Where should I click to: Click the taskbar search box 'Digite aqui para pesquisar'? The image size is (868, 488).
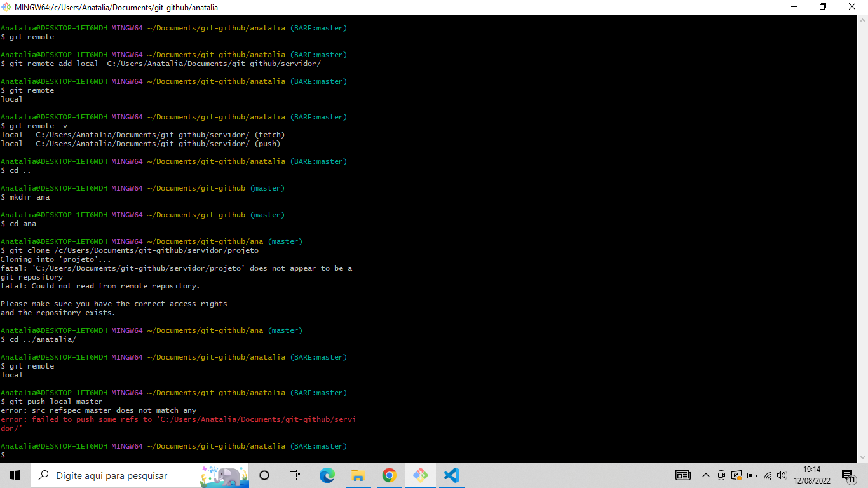point(140,475)
